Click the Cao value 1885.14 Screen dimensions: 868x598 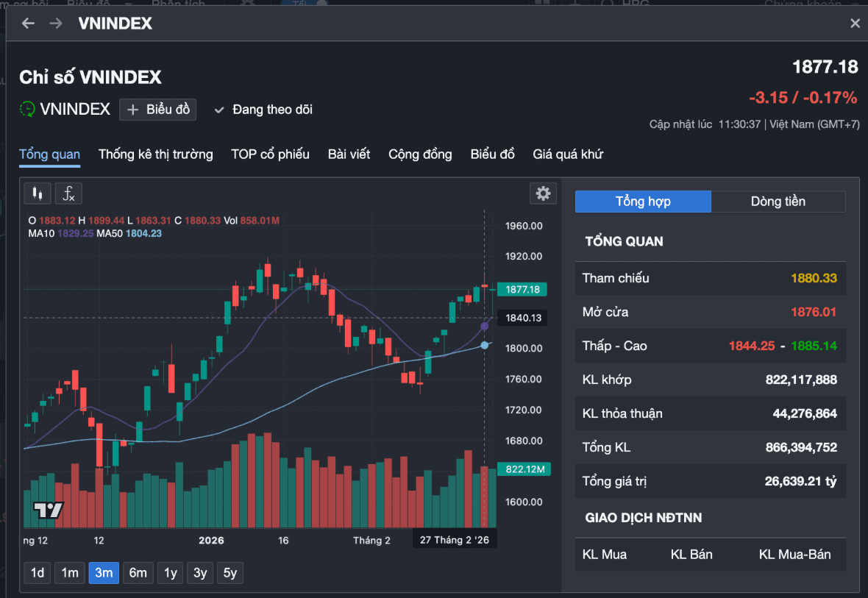pos(814,346)
